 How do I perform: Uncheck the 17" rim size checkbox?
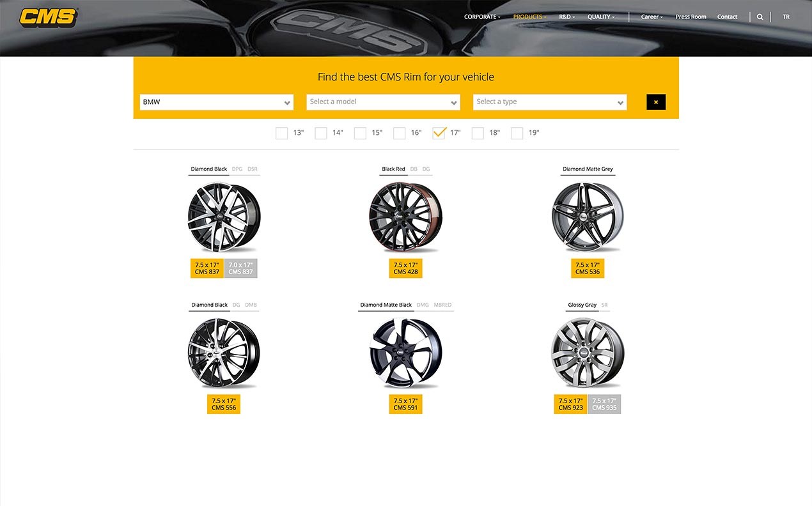pos(439,133)
